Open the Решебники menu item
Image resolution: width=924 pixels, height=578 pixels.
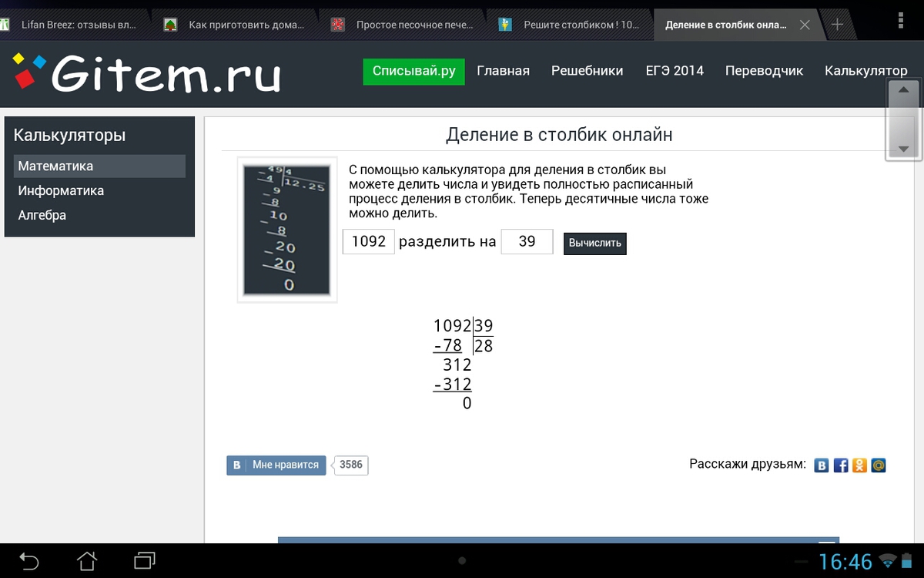point(587,71)
